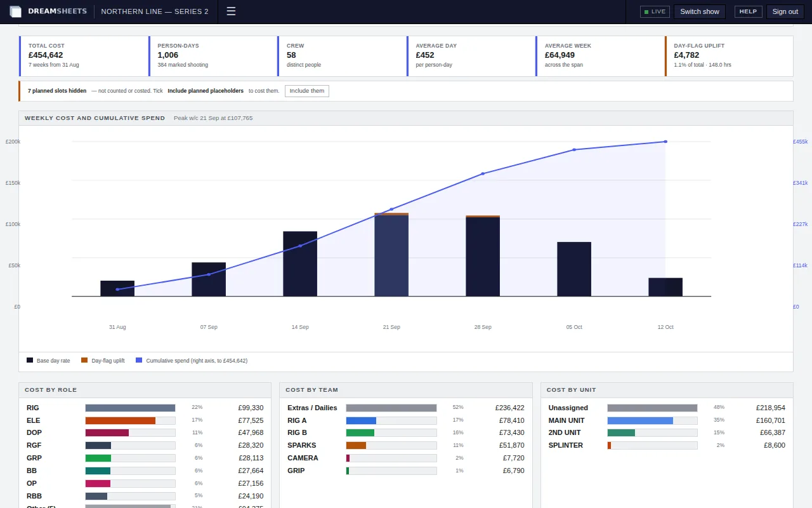
Task: Click the 05 Oct week bar
Action: click(x=574, y=269)
